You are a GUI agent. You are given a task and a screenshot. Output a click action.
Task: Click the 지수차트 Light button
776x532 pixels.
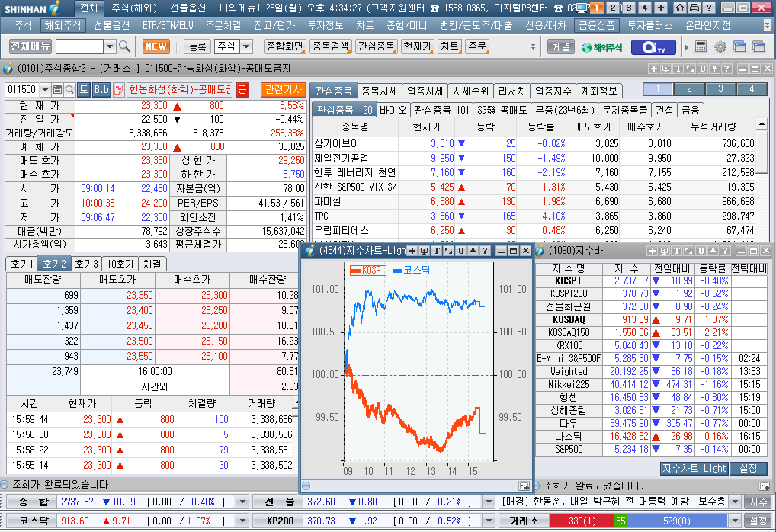(x=694, y=468)
